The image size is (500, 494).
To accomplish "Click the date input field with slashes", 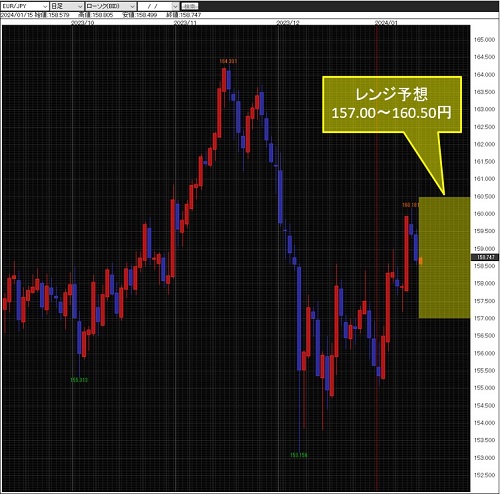I will 155,6.
